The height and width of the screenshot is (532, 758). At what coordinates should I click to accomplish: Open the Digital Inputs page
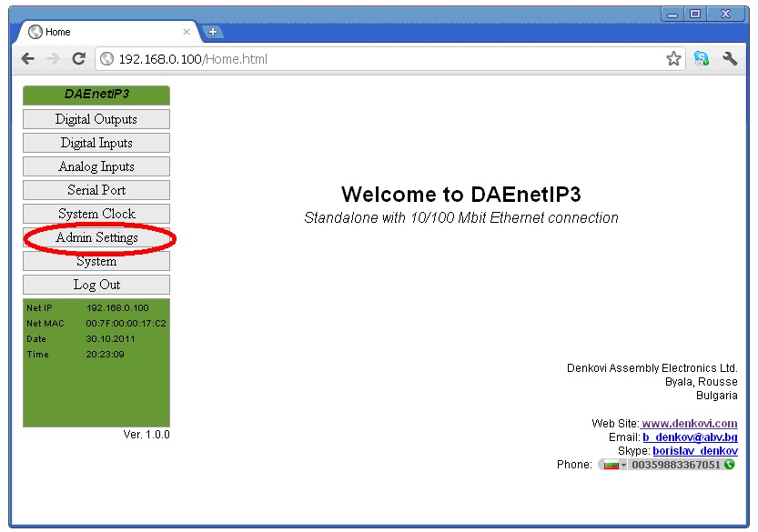pos(96,143)
